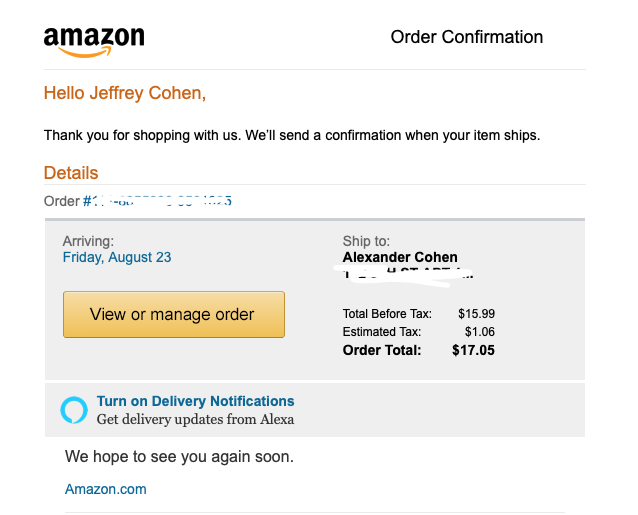Open the View or manage order button
The image size is (638, 515).
click(174, 314)
